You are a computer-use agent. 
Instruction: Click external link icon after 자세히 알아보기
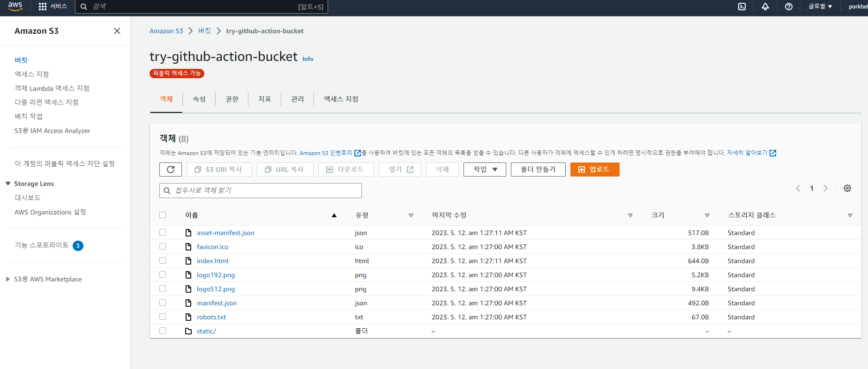[773, 153]
